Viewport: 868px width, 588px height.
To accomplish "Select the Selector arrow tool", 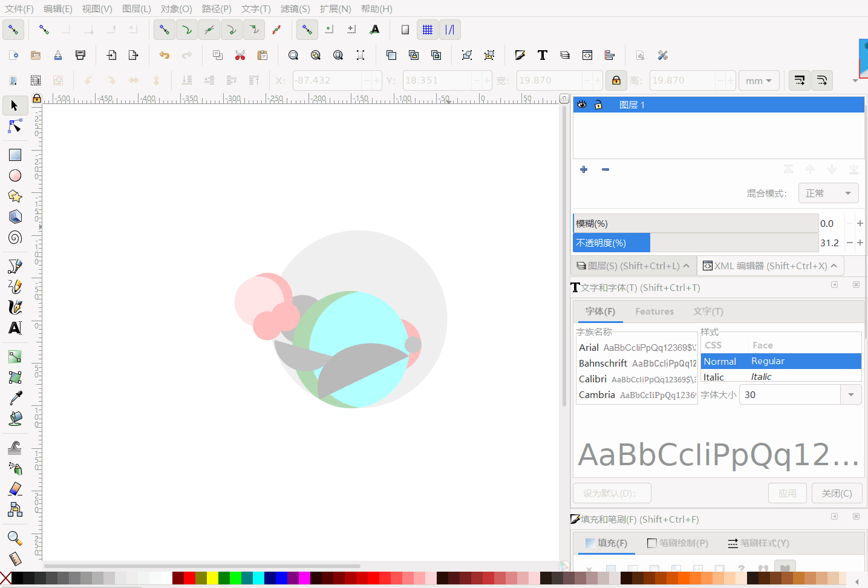I will 15,106.
